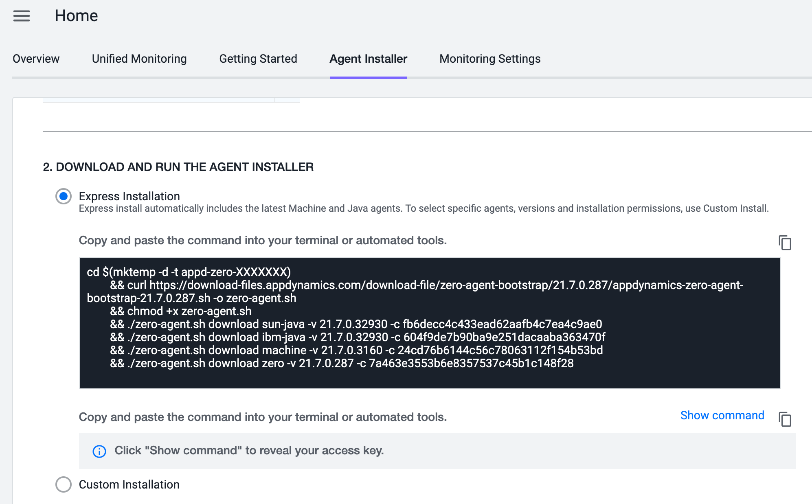Screen dimensions: 812x504
Task: Click the curl download-files.appdynamics.com line
Action: 415,291
